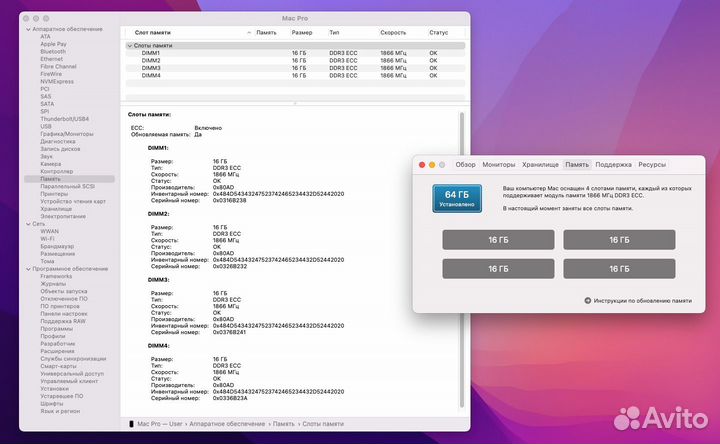Select SATA in the sidebar
720x444 pixels.
click(47, 104)
